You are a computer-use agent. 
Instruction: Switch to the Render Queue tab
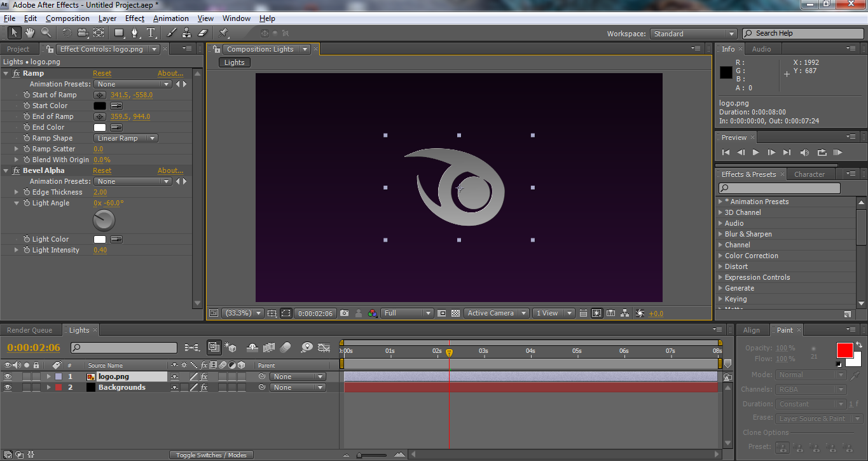29,330
